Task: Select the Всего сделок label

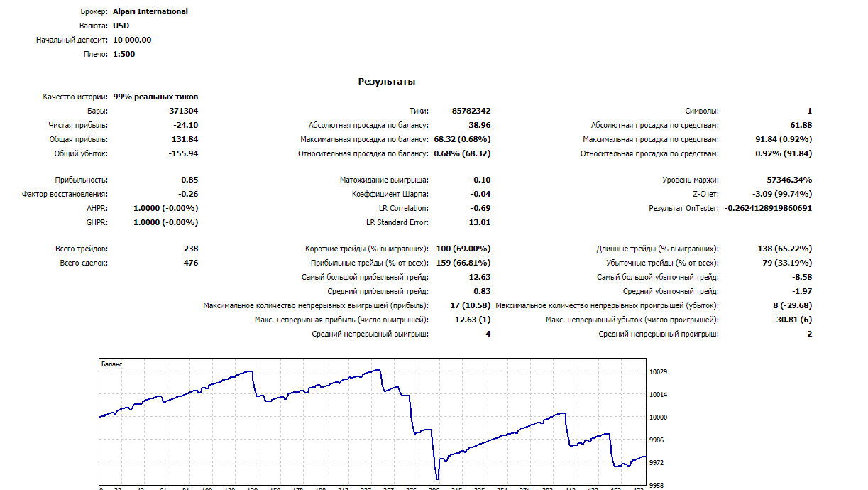Action: 84,263
